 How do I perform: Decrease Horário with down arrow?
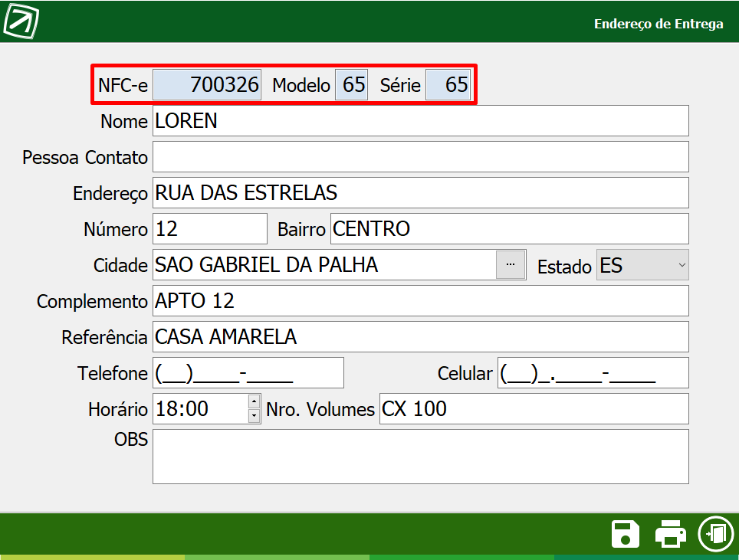click(x=254, y=415)
